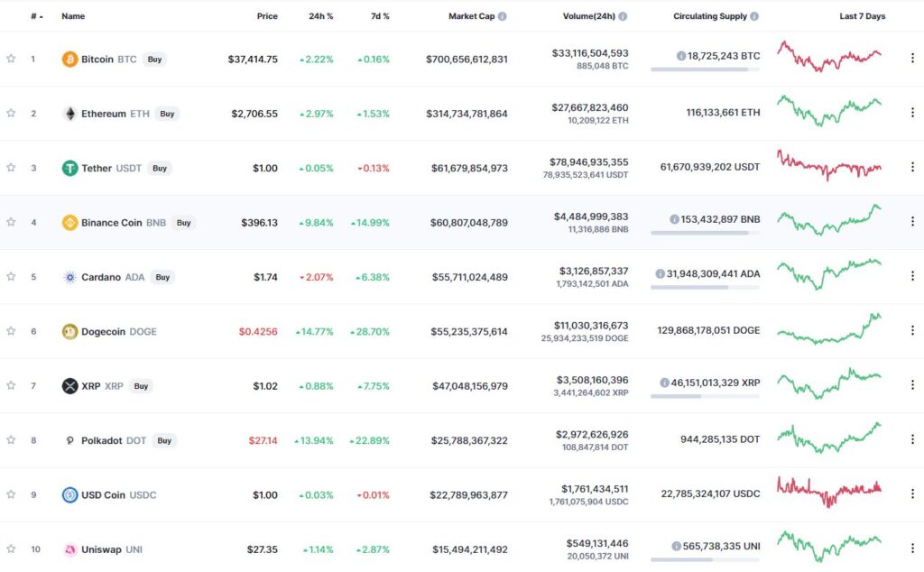Click the USD Coin logo icon

(x=69, y=494)
